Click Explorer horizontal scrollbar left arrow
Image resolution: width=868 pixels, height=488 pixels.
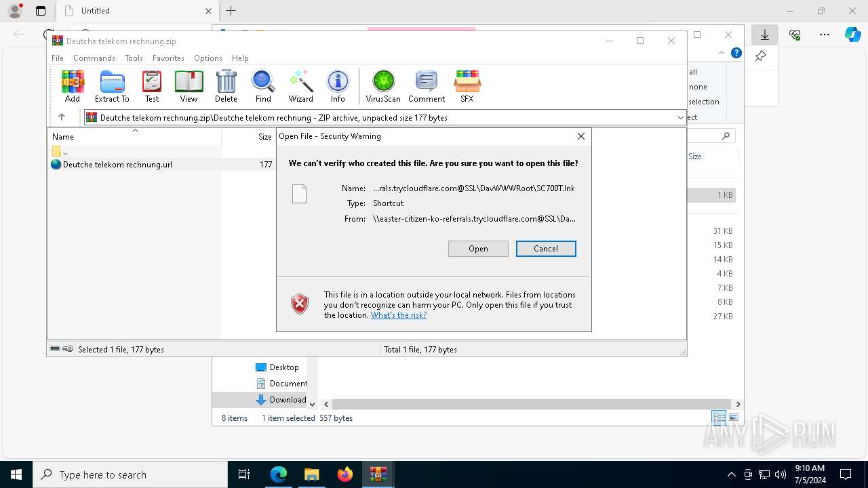(x=326, y=405)
